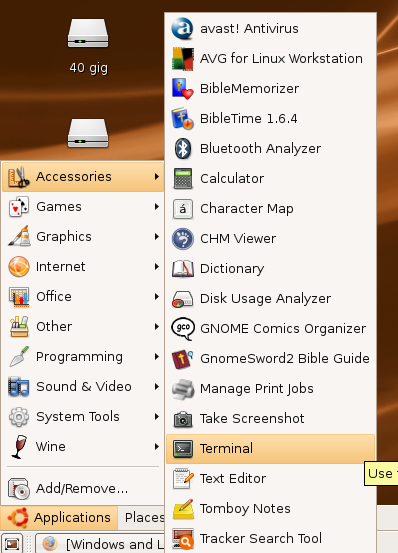The image size is (398, 553).
Task: Click the Sound & Video film icon
Action: pos(19,387)
